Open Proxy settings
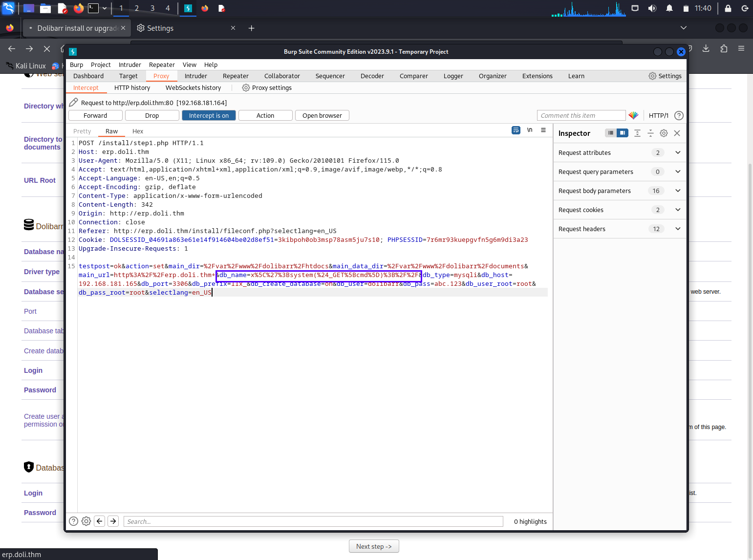The image size is (753, 560). pyautogui.click(x=267, y=87)
